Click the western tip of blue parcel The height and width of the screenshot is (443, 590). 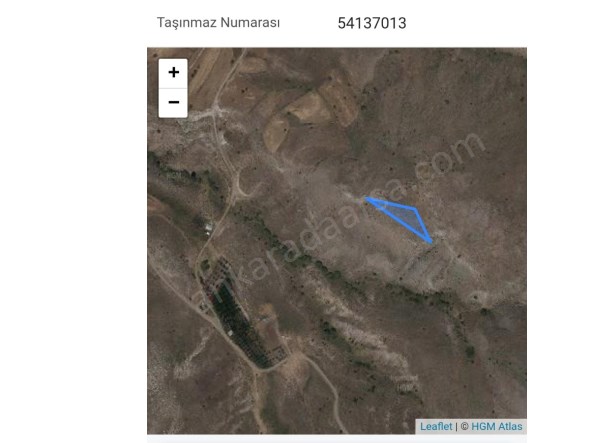366,198
